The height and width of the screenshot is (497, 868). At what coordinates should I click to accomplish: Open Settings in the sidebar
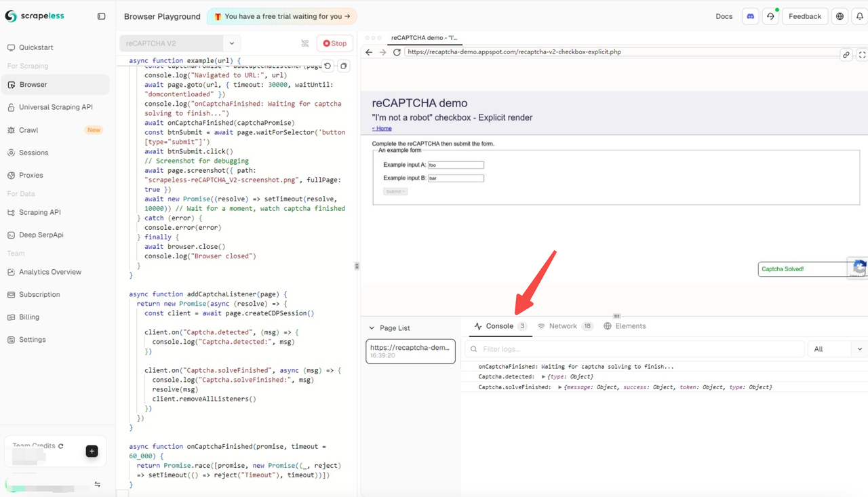pos(33,340)
